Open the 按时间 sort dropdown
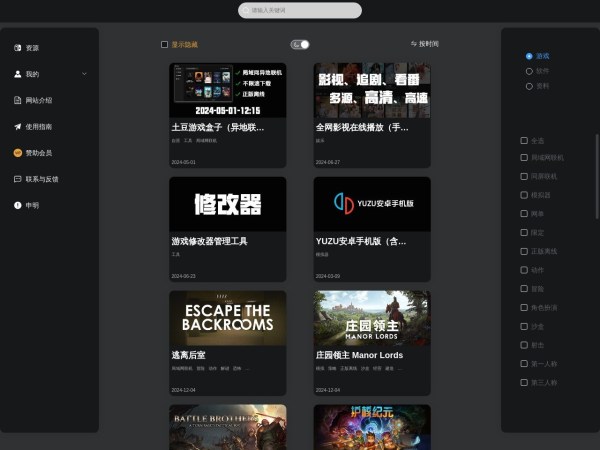 click(425, 44)
